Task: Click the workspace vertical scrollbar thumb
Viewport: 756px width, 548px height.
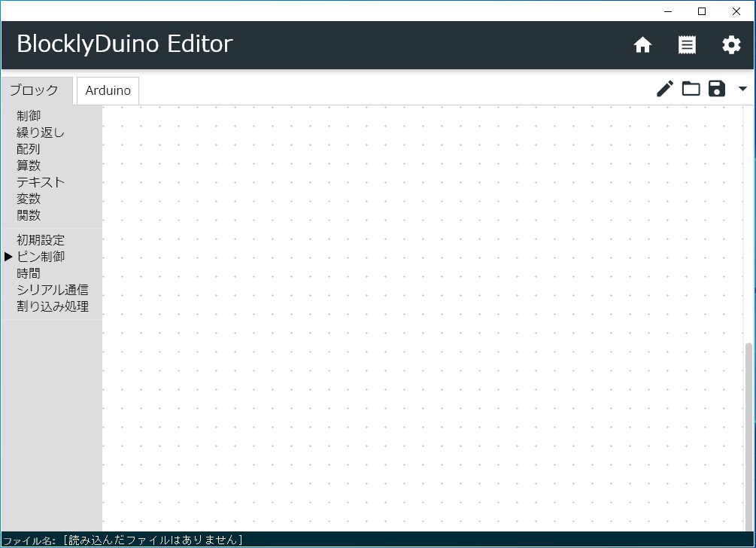Action: point(748,436)
